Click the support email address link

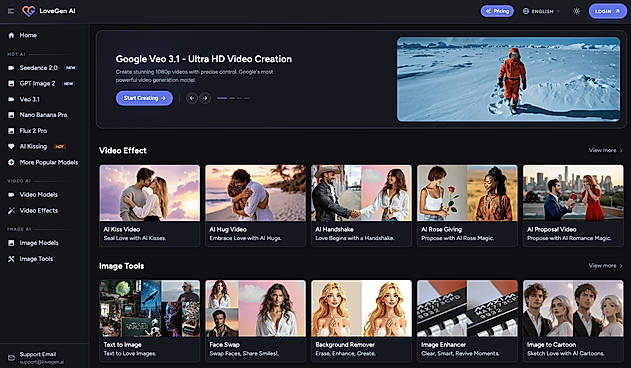(42, 362)
